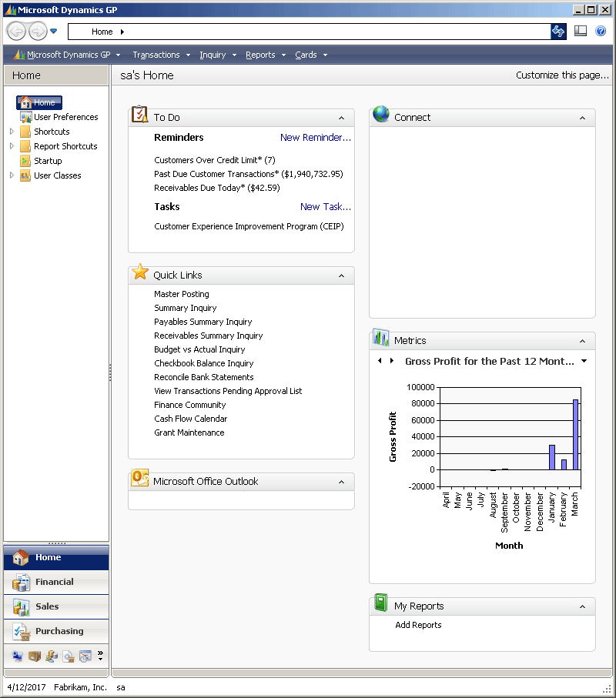
Task: Open the layout icon in the top toolbar
Action: tap(581, 31)
